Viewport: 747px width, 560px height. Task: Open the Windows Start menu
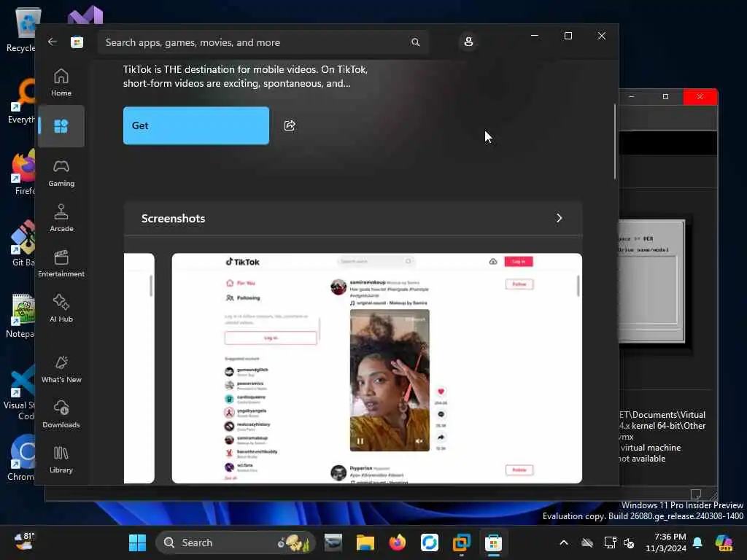point(137,542)
